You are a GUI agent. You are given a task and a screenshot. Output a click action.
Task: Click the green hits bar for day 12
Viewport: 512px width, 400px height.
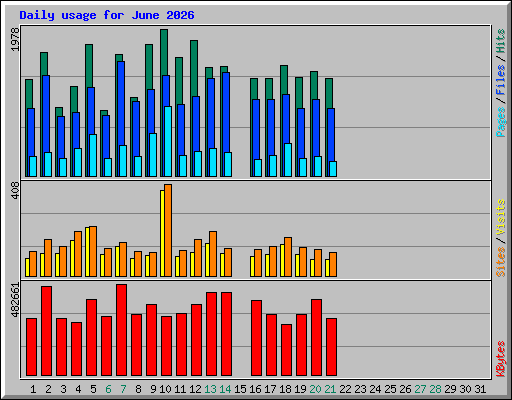pos(194,68)
